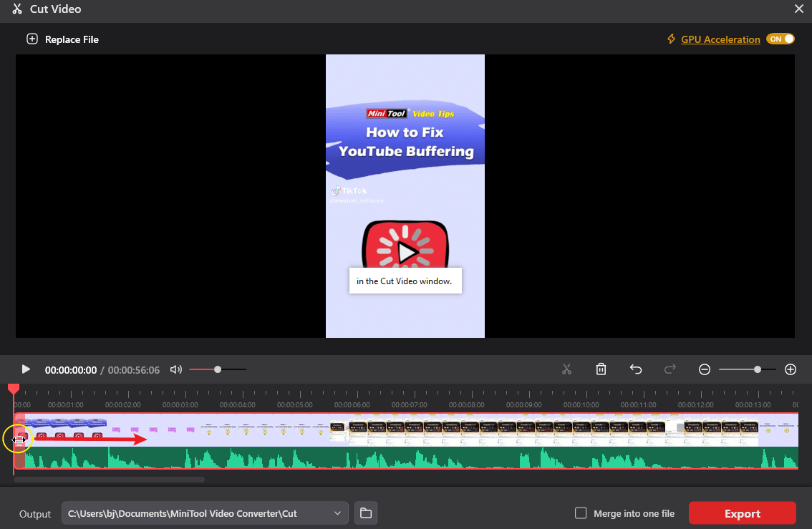The width and height of the screenshot is (812, 529).
Task: Play the video preview
Action: [x=25, y=369]
